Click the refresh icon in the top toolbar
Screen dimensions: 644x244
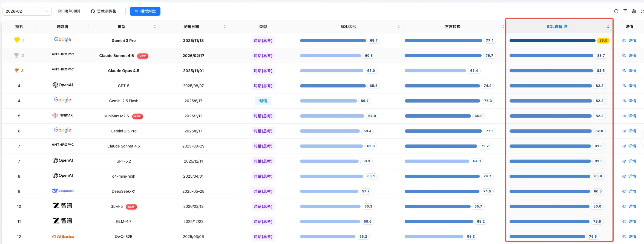click(616, 11)
